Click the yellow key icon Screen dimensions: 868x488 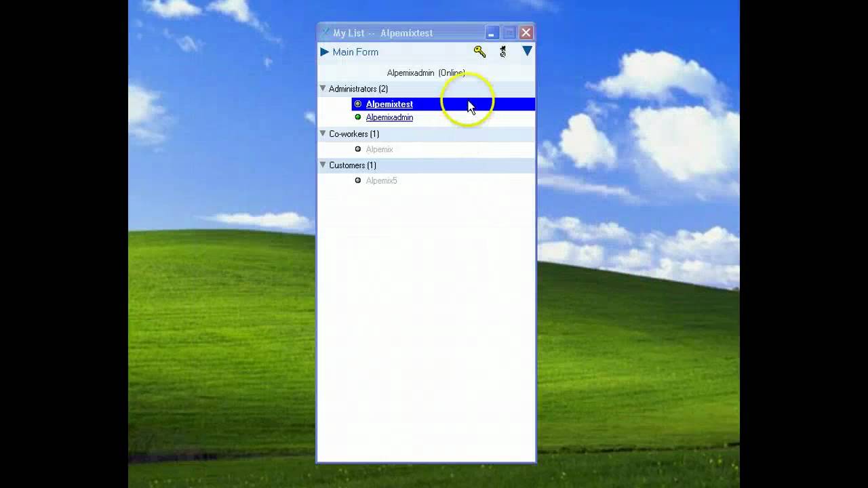coord(479,52)
